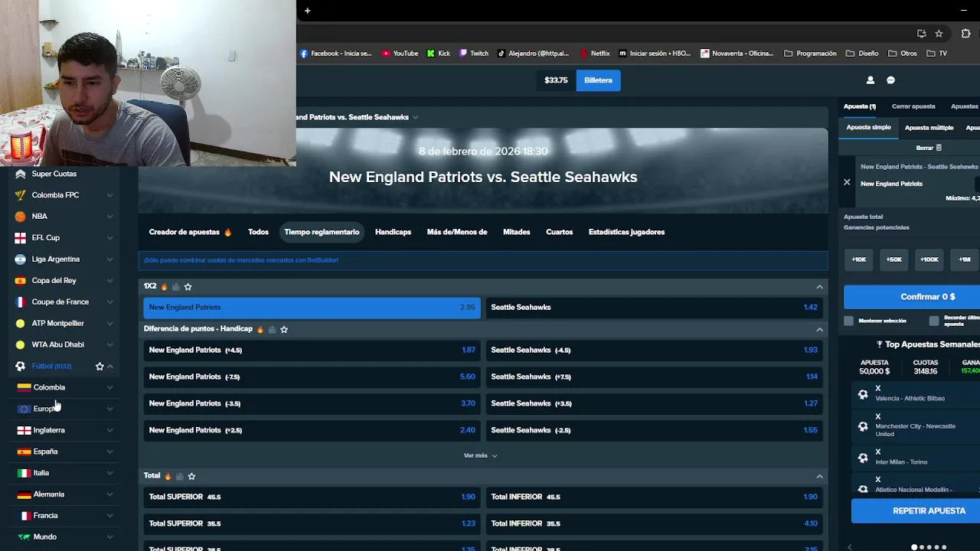Expand the Colombia FPC sidebar entry
The width and height of the screenshot is (980, 551).
[x=109, y=195]
